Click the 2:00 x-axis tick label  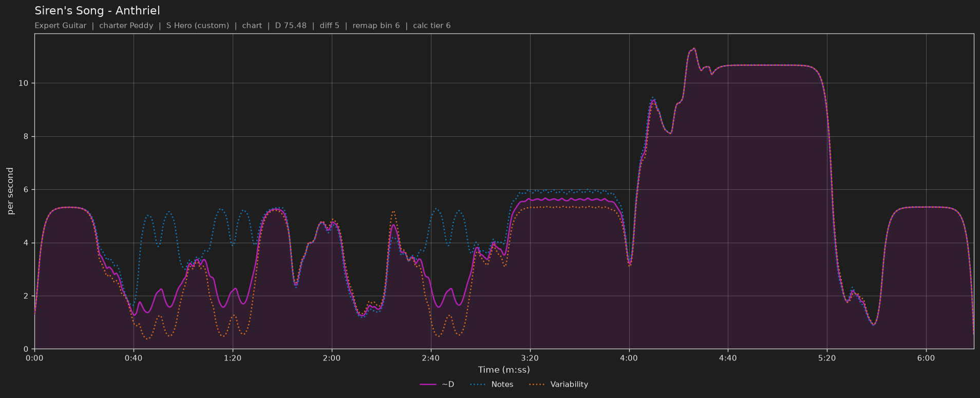(x=332, y=358)
